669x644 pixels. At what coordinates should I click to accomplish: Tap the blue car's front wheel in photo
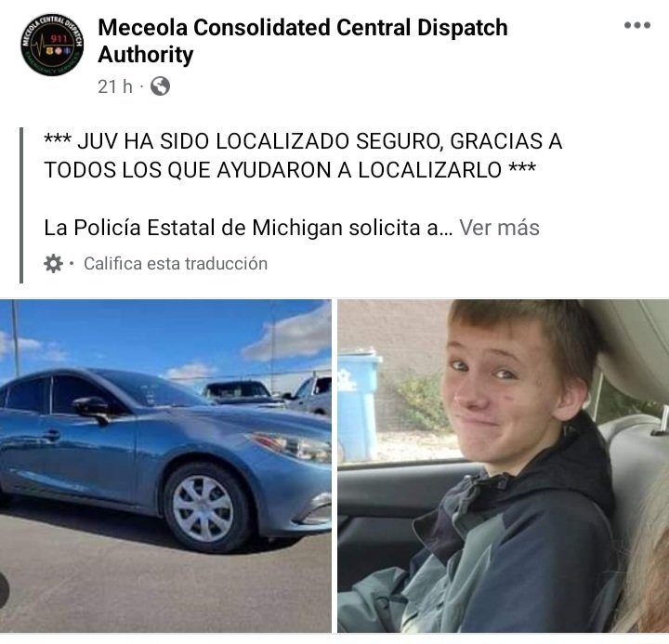coord(205,508)
